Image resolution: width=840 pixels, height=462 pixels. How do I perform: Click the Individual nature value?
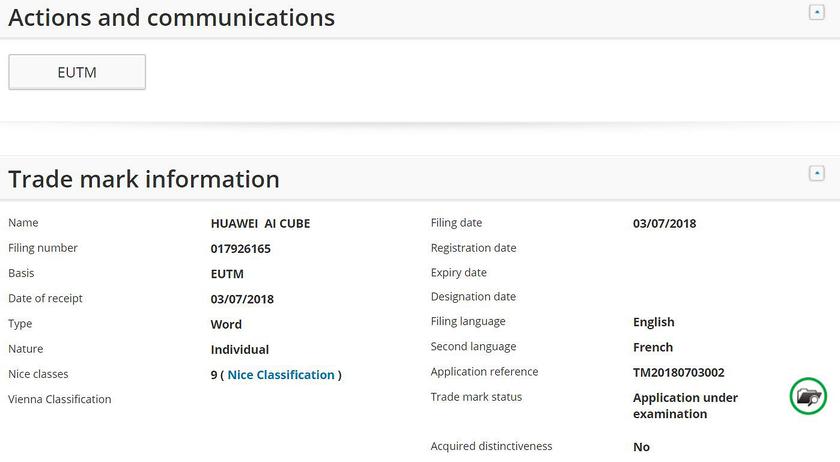(239, 350)
